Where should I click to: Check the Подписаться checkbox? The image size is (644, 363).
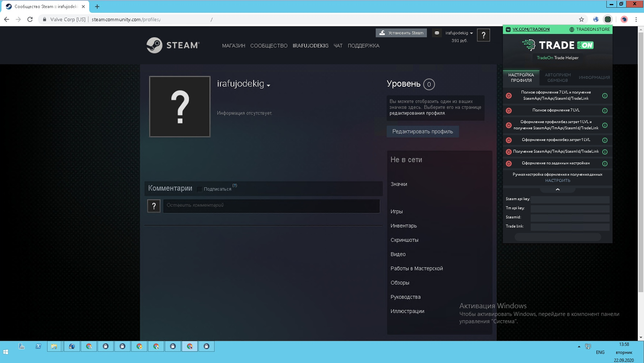pyautogui.click(x=200, y=189)
